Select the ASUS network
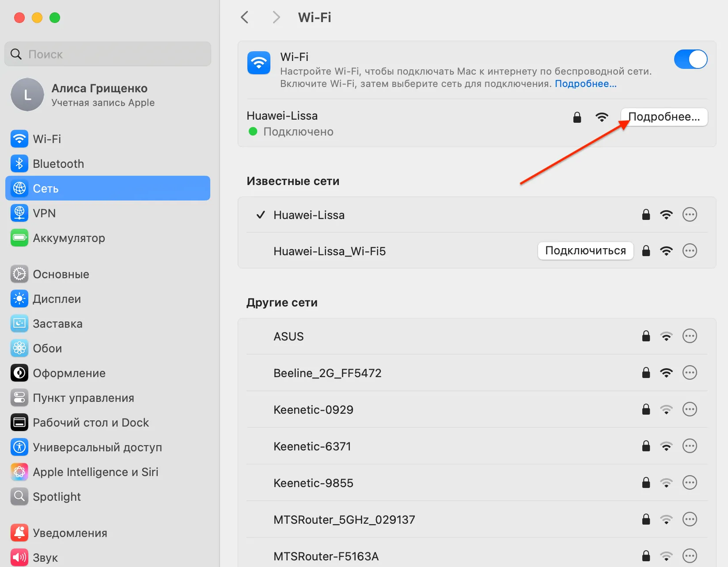Screen dimensions: 728x567 click(477, 336)
